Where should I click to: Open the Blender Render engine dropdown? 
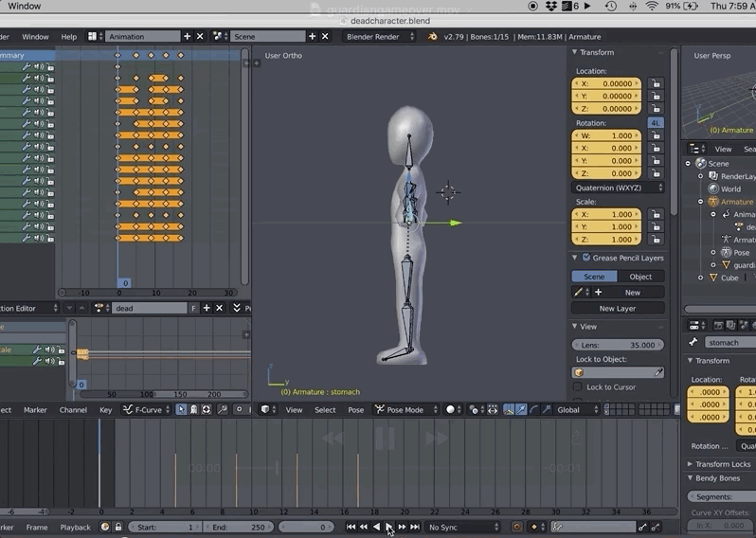coord(380,37)
